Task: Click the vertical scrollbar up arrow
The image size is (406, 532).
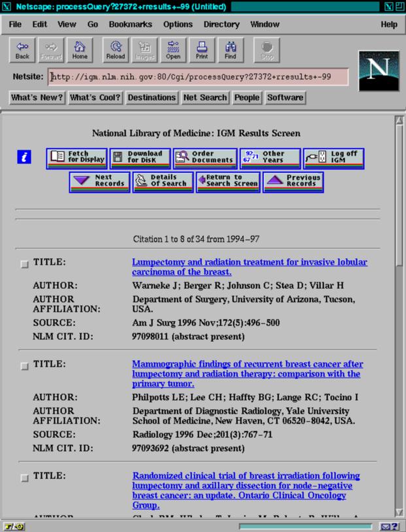Action: coord(399,120)
